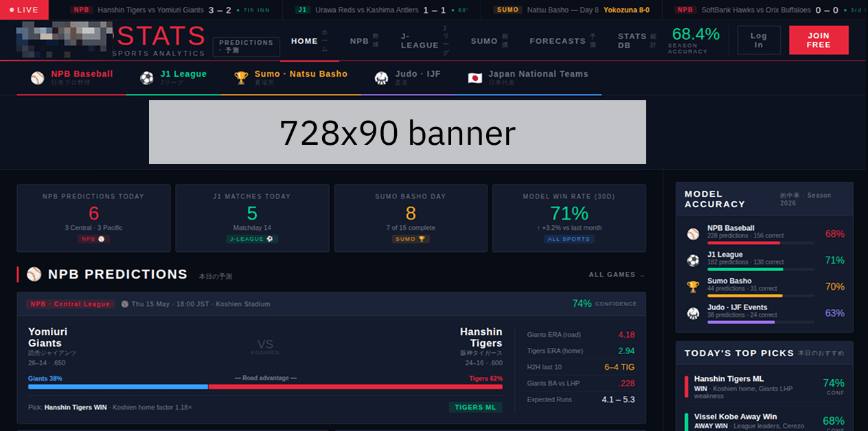Open the Model Win Rate 30D card
The width and height of the screenshot is (868, 431).
[x=569, y=218]
